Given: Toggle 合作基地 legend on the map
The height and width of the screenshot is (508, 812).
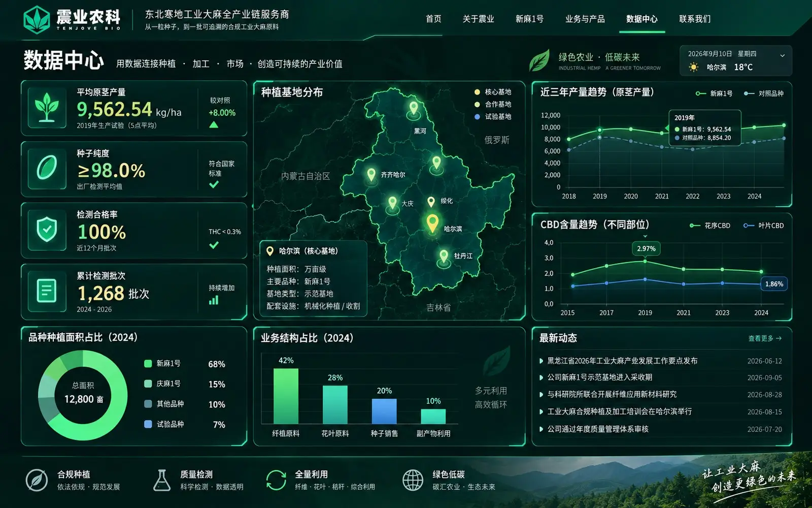Looking at the screenshot, I should [x=492, y=104].
